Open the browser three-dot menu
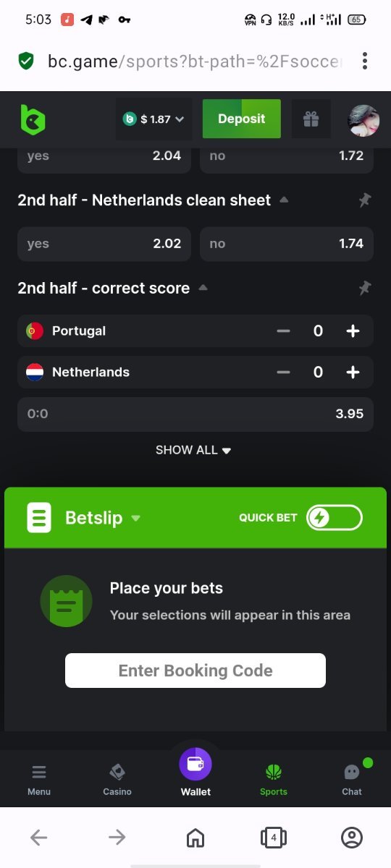The image size is (391, 868). 365,61
